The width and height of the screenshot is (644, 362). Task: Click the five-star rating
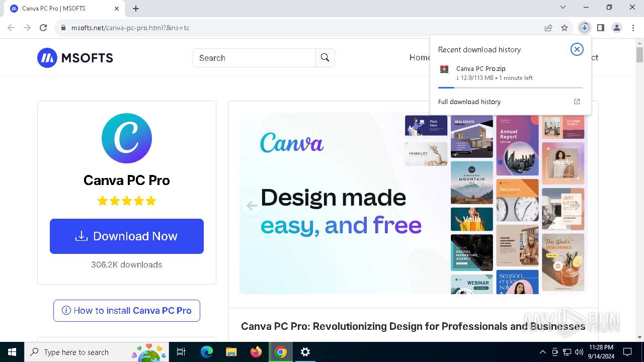127,201
